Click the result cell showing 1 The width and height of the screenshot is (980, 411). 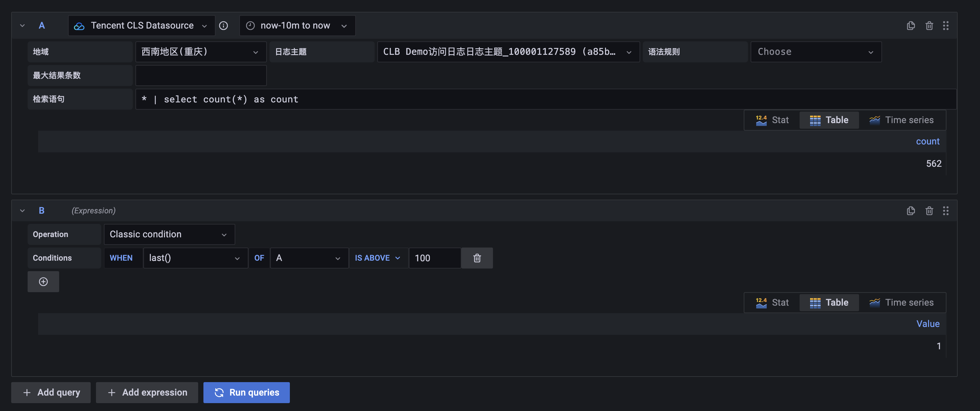coord(939,346)
